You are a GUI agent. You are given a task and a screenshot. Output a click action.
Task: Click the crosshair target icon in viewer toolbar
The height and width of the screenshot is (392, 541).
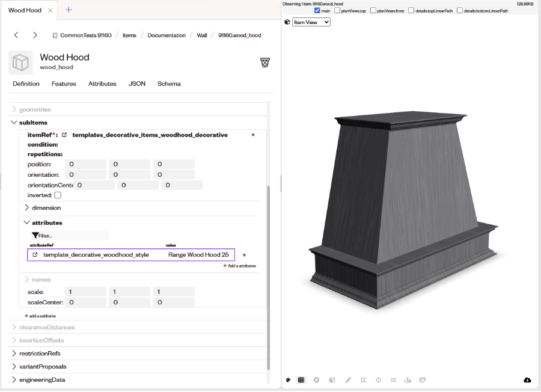[x=379, y=380]
